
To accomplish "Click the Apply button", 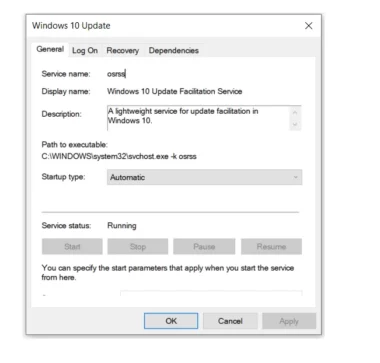I will click(289, 321).
